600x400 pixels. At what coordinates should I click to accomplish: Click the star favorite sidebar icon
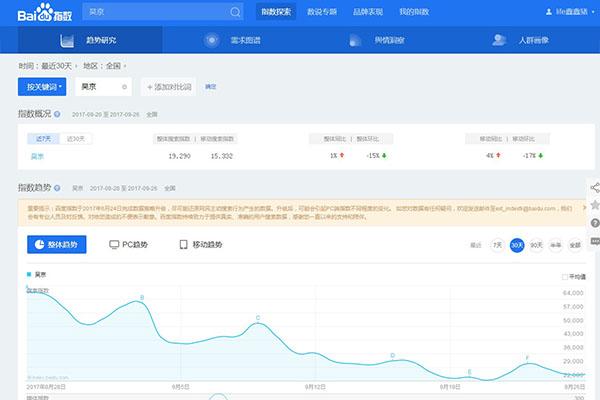[594, 205]
